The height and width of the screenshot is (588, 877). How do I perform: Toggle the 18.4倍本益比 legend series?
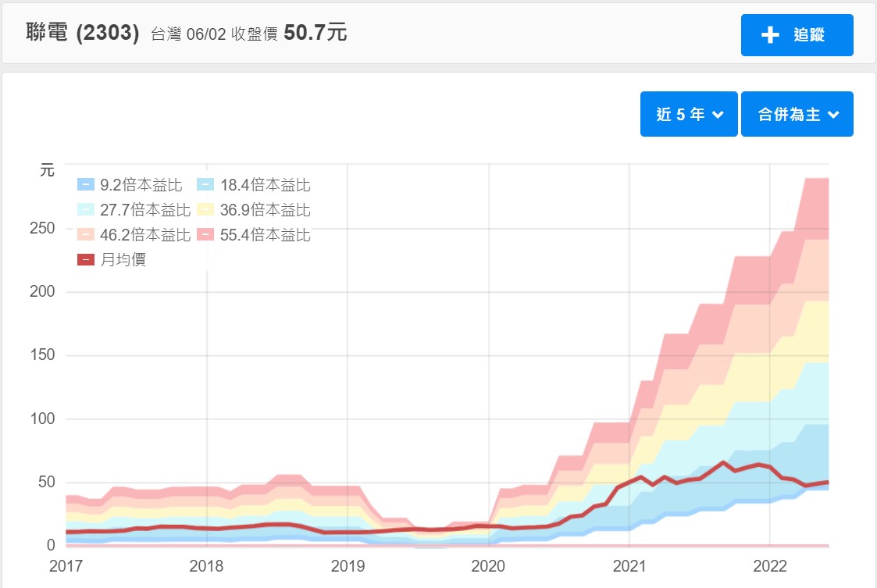coord(253,184)
